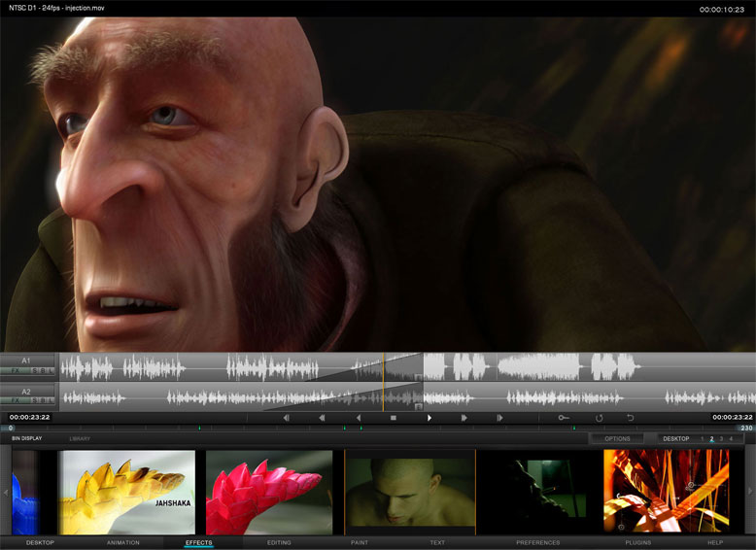This screenshot has height=550, width=756.
Task: Switch to the Library tab
Action: coord(80,438)
